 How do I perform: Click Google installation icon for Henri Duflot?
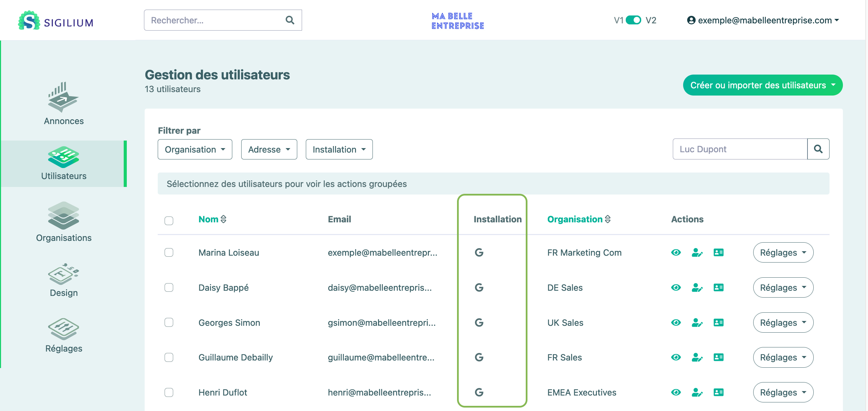click(x=479, y=392)
